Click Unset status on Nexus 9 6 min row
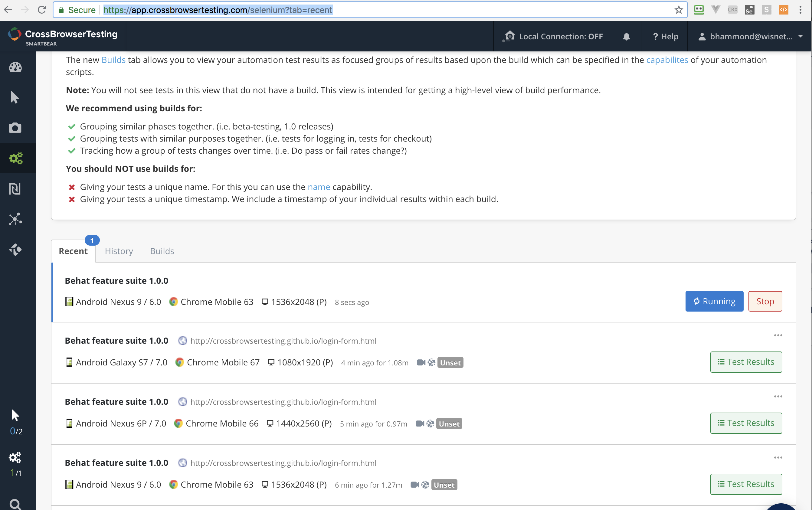This screenshot has width=812, height=510. pyautogui.click(x=444, y=484)
